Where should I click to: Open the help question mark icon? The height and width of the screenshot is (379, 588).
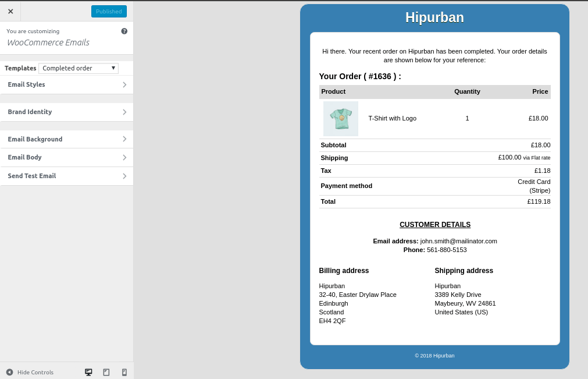pyautogui.click(x=124, y=31)
